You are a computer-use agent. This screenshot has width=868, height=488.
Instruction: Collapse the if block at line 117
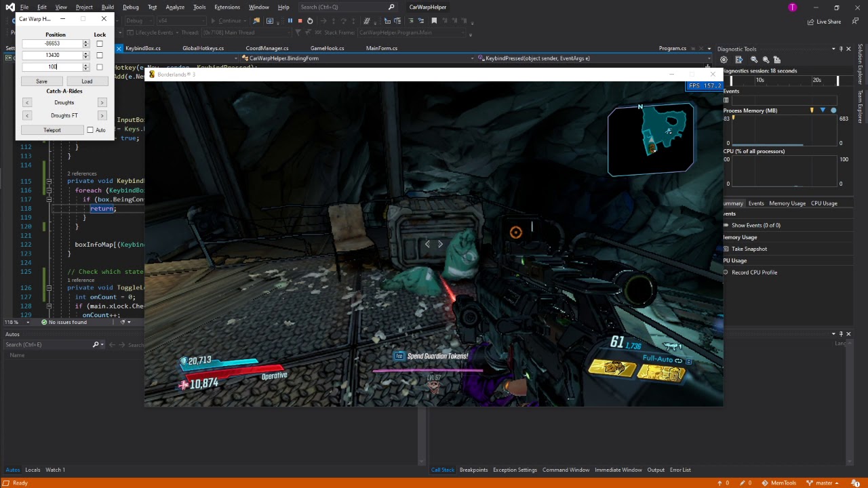click(x=49, y=199)
